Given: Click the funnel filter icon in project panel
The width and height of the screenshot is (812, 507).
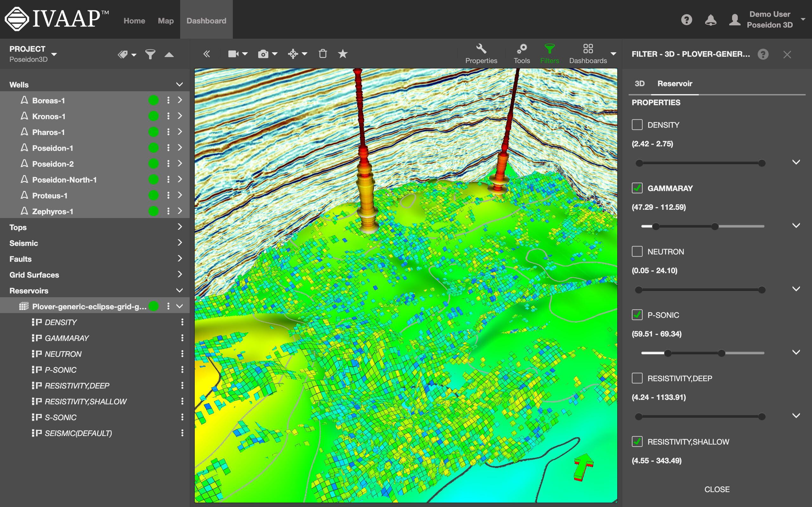Looking at the screenshot, I should click(x=150, y=54).
